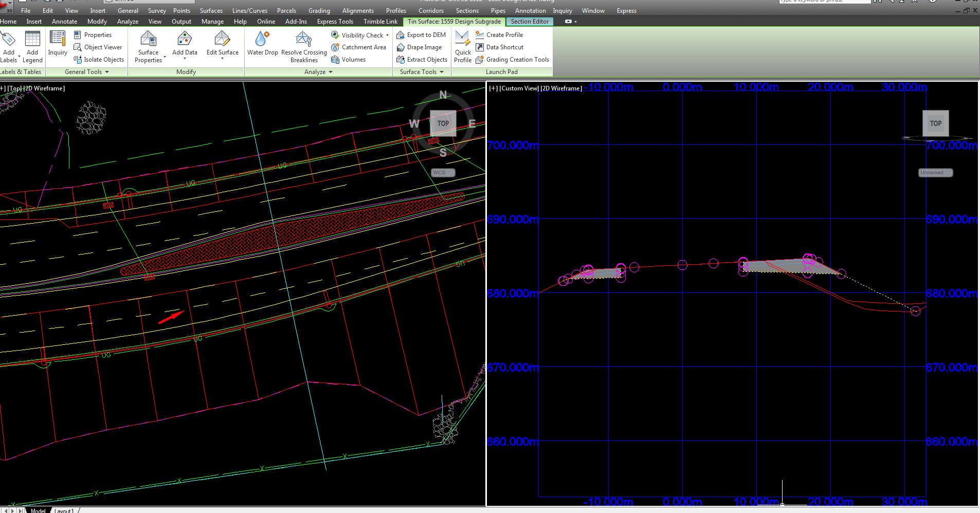Screen dimensions: 980x513
Task: Click the Launch Pad panel title
Action: coord(502,72)
